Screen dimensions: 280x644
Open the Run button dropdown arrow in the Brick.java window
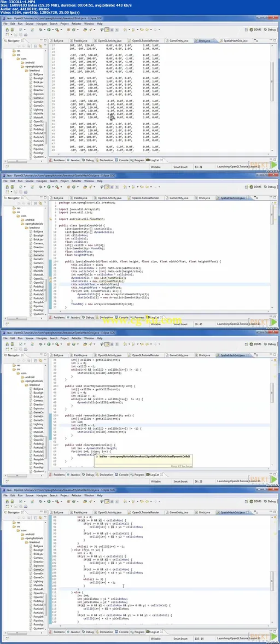click(52, 30)
